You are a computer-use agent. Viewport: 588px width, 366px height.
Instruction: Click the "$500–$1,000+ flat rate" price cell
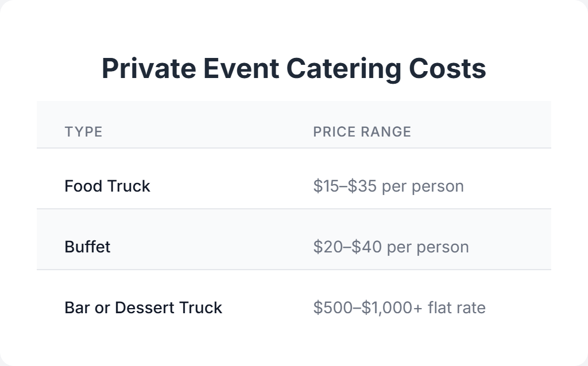399,308
